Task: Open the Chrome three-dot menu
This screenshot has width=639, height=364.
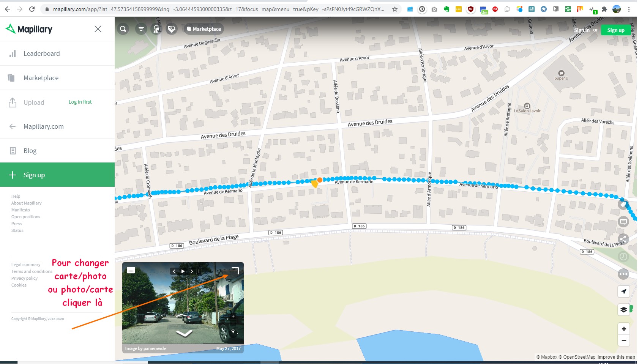Action: pos(629,9)
